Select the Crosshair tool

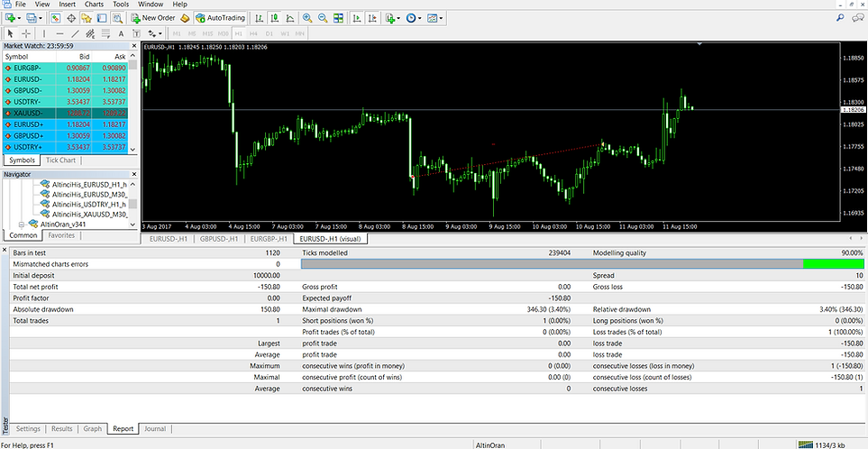point(25,33)
